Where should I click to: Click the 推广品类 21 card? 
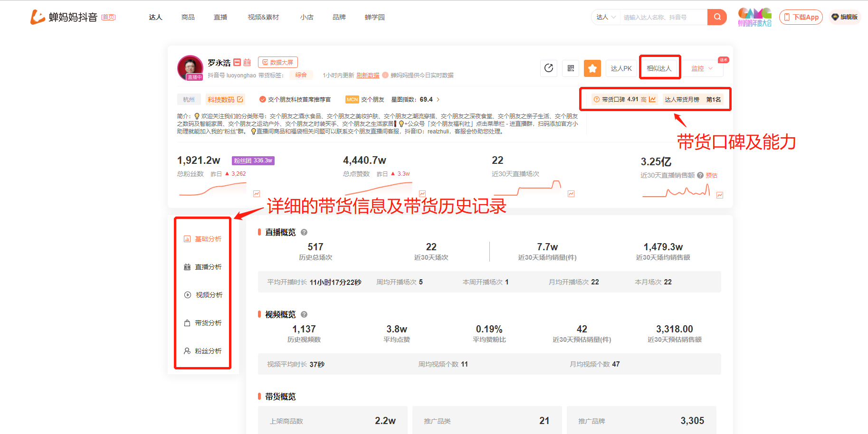487,420
